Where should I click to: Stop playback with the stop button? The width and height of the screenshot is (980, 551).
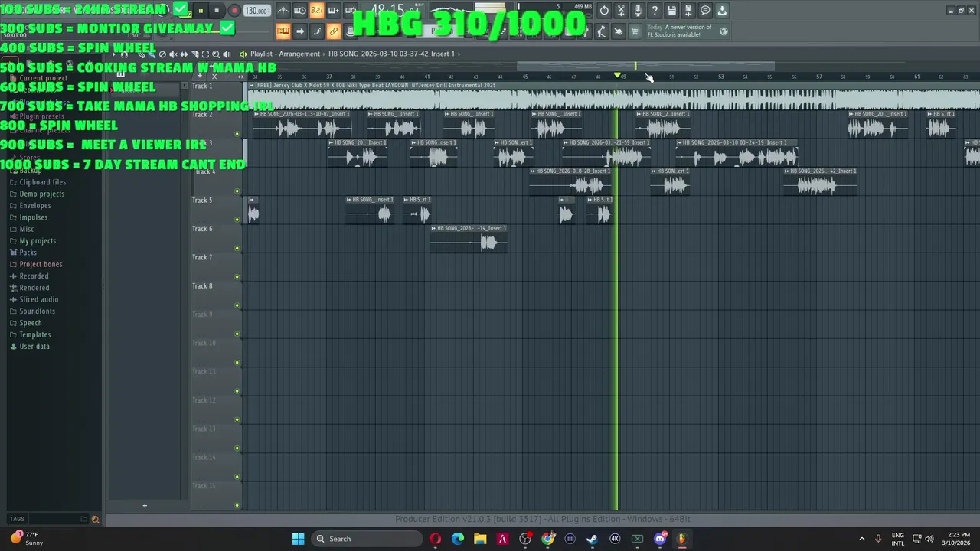[x=217, y=11]
